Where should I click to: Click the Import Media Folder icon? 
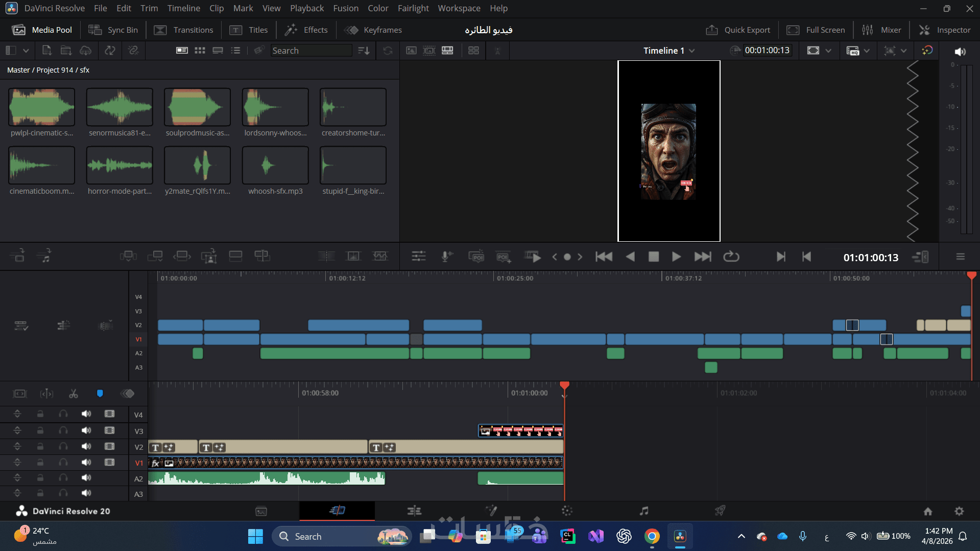pos(66,50)
